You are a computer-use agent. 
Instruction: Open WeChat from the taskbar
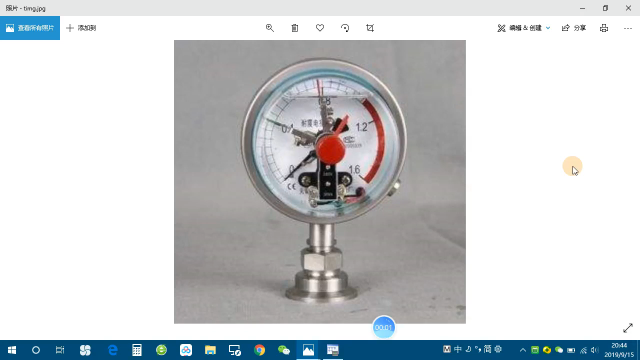[284, 350]
